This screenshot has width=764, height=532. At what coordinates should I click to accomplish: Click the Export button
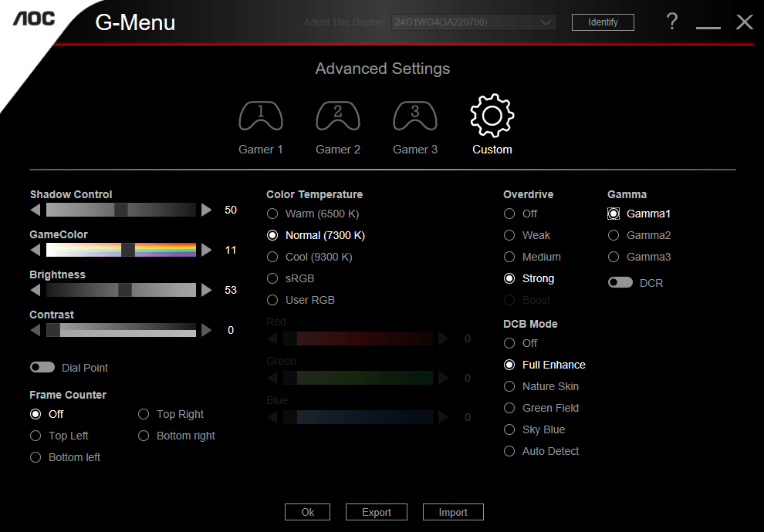(377, 512)
